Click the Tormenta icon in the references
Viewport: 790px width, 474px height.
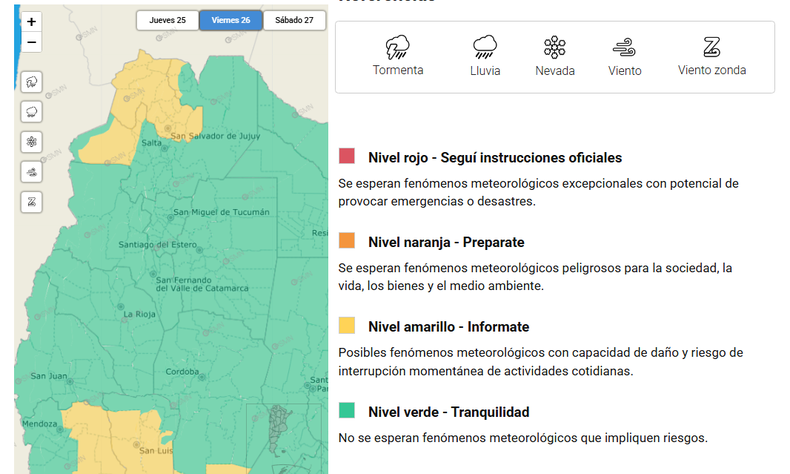tap(398, 47)
